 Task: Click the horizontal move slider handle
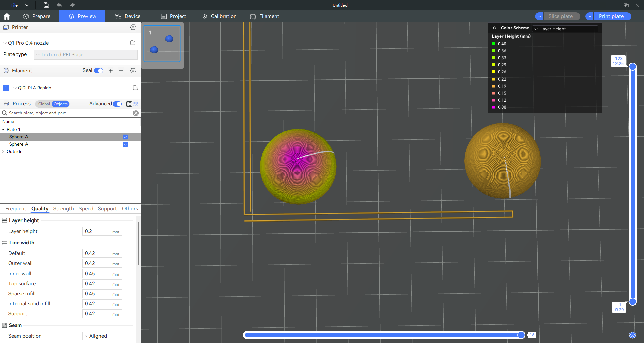pos(521,335)
